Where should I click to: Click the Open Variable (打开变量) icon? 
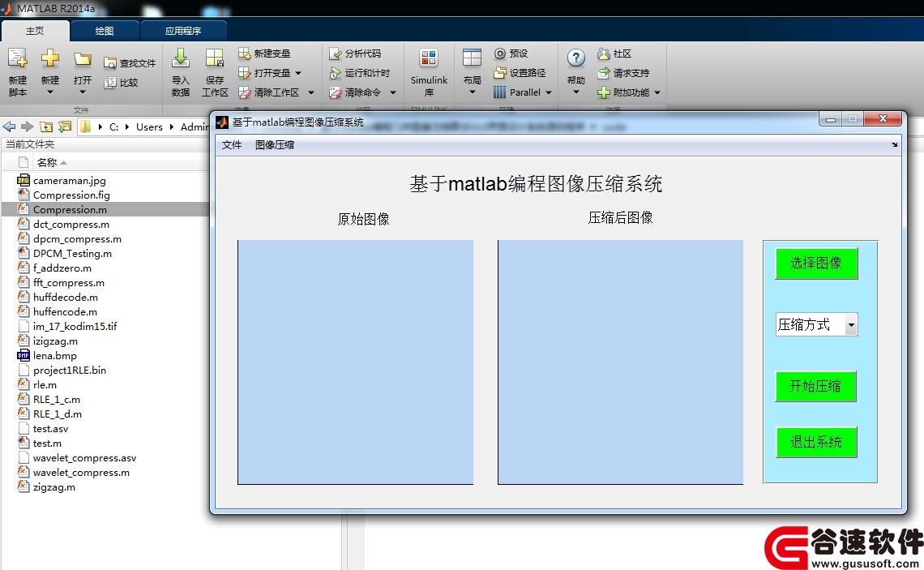(245, 73)
